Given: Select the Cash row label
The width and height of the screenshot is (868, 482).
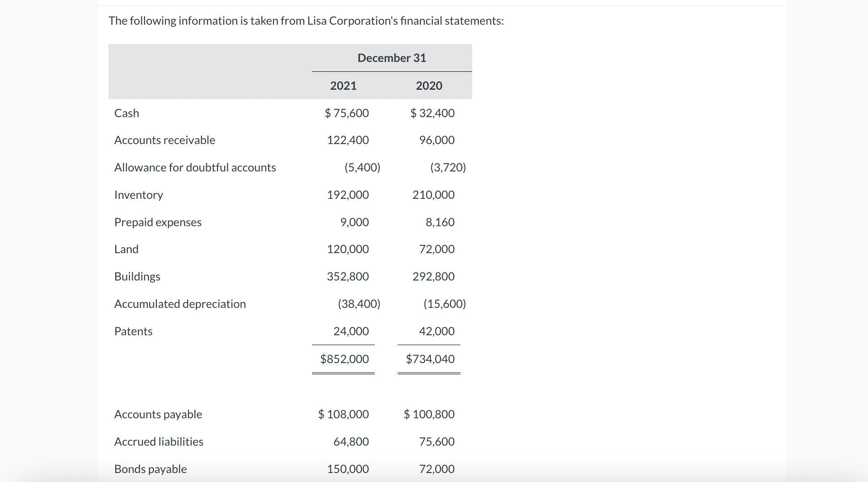Looking at the screenshot, I should coord(127,113).
